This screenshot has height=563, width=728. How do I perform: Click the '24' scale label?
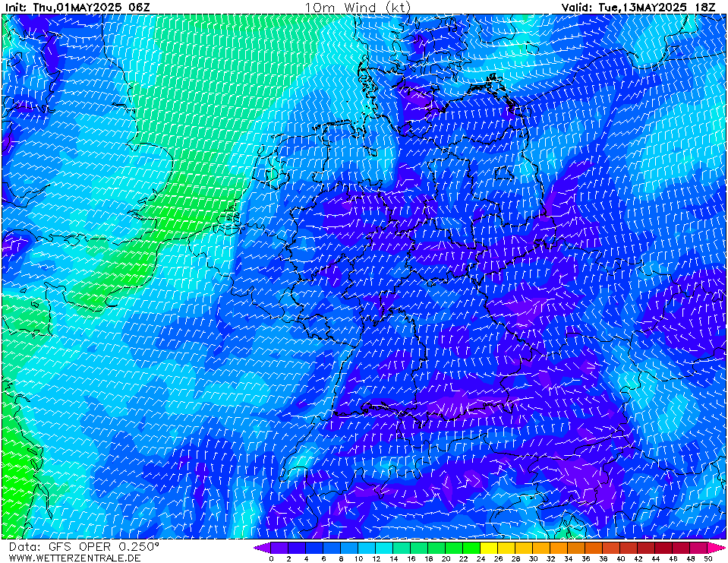click(481, 558)
